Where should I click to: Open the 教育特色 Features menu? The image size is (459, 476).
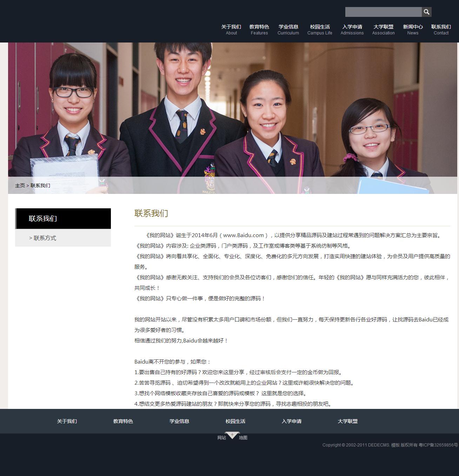pos(259,30)
